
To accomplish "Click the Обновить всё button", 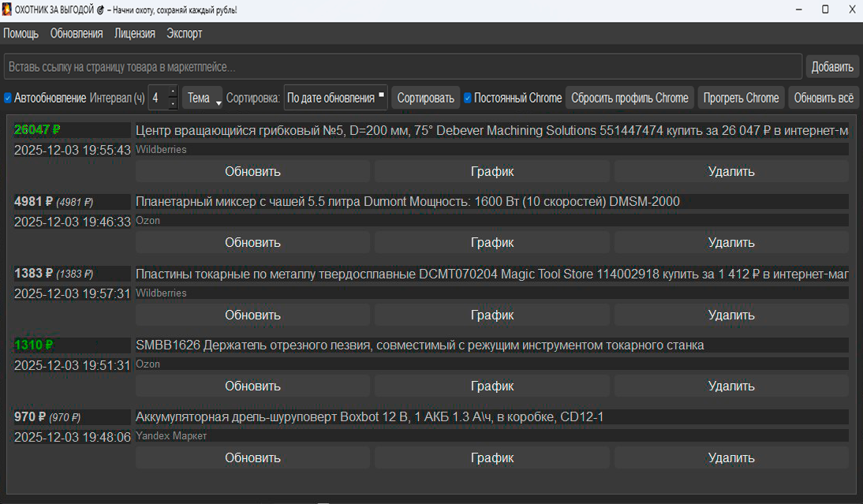I will click(823, 99).
